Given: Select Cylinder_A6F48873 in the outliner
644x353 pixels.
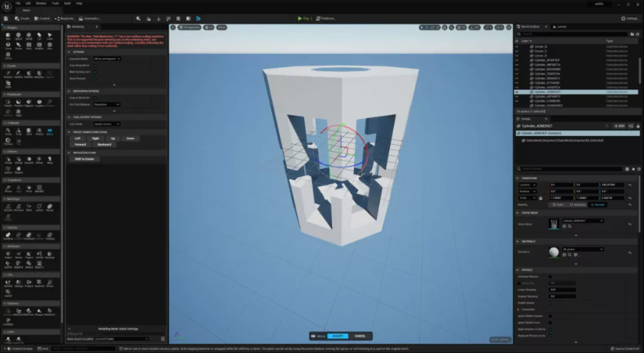Looking at the screenshot, I should [x=547, y=97].
